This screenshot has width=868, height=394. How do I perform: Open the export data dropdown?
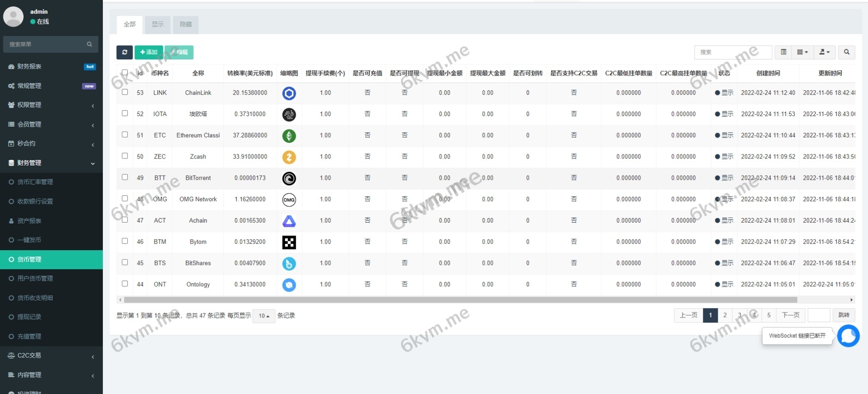pyautogui.click(x=825, y=52)
